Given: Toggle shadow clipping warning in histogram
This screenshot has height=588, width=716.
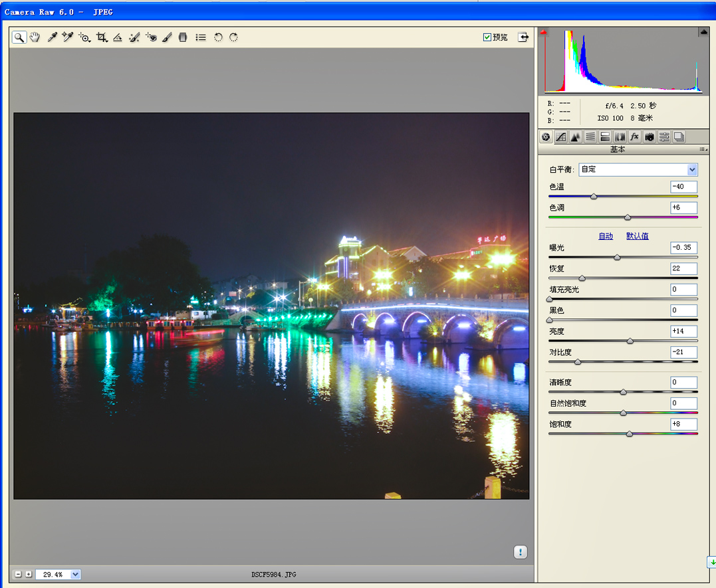Looking at the screenshot, I should click(543, 32).
